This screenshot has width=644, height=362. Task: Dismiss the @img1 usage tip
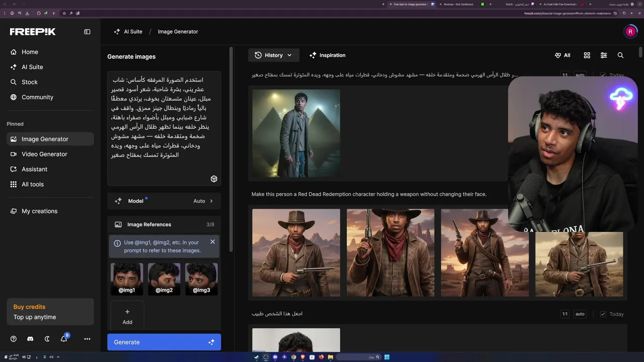tap(212, 242)
